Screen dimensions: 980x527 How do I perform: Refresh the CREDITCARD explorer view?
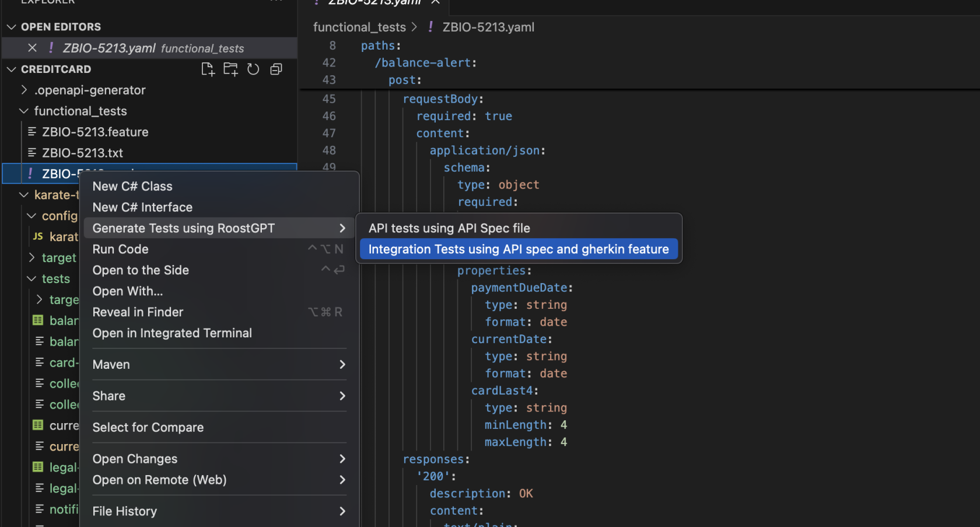(x=253, y=69)
